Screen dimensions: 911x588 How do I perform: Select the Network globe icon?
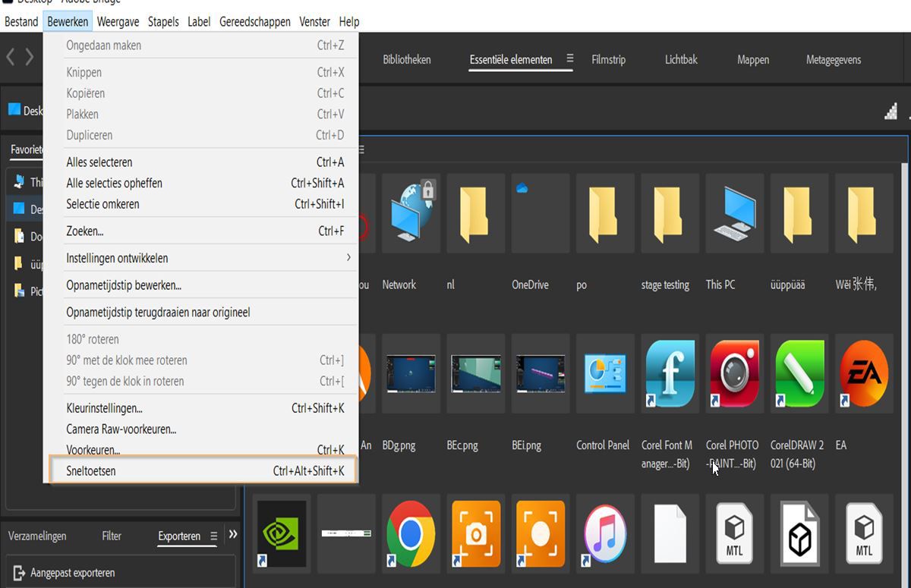click(x=412, y=211)
